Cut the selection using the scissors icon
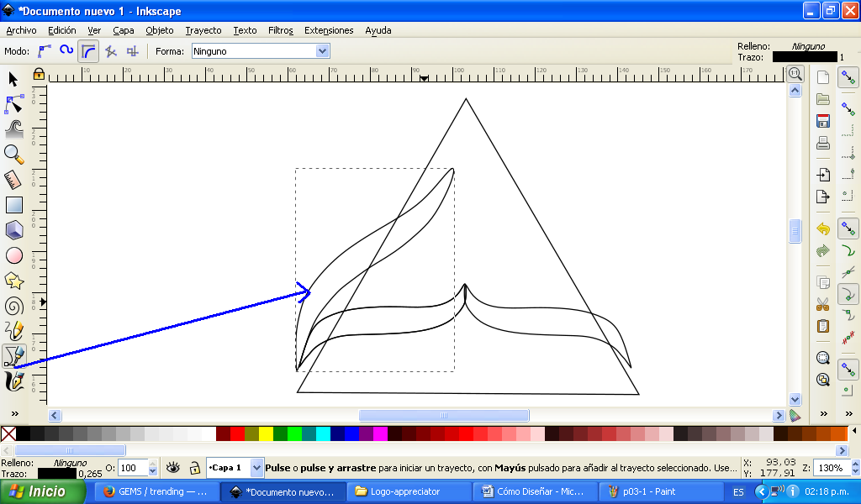The image size is (861, 504). [822, 304]
